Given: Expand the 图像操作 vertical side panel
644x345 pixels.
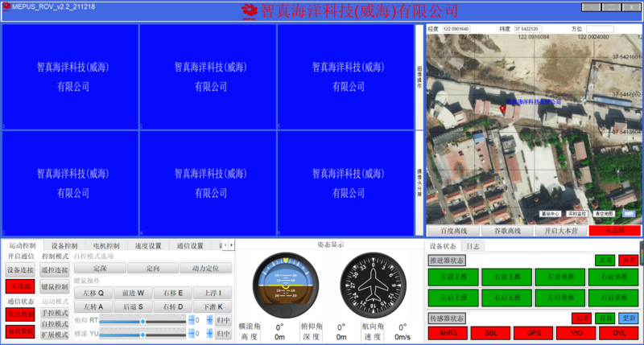Looking at the screenshot, I should coord(419,76).
